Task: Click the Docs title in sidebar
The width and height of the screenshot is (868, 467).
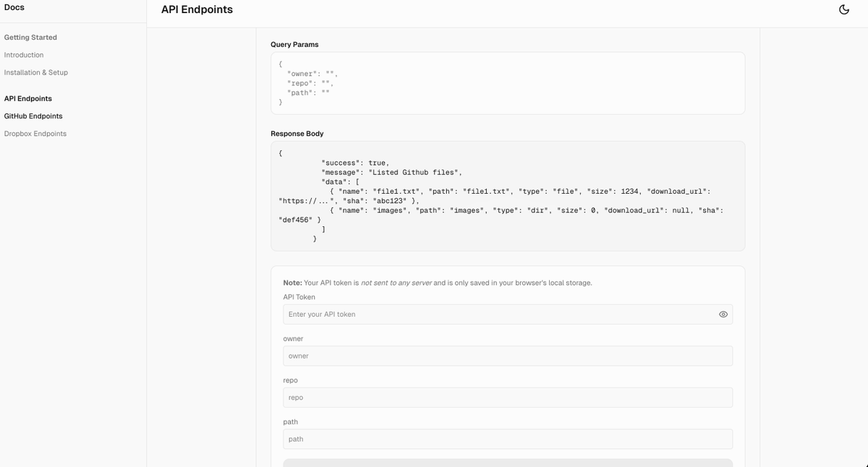Action: (14, 8)
